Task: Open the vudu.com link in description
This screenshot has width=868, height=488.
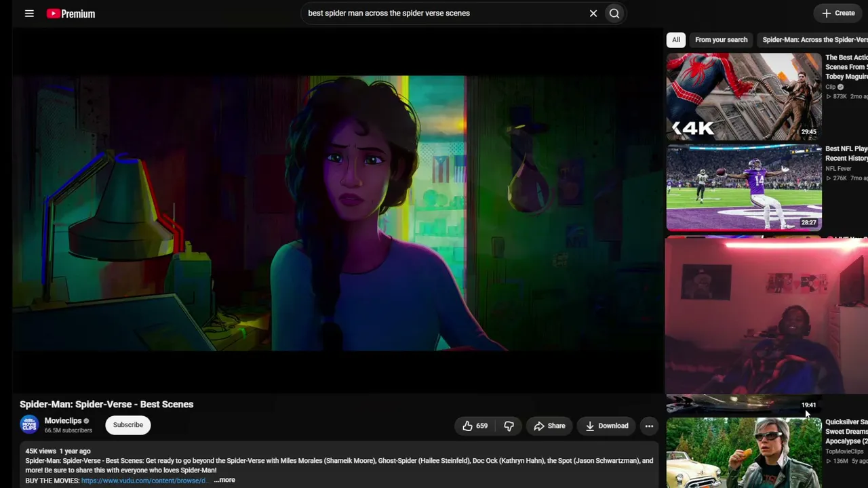Action: tap(144, 481)
